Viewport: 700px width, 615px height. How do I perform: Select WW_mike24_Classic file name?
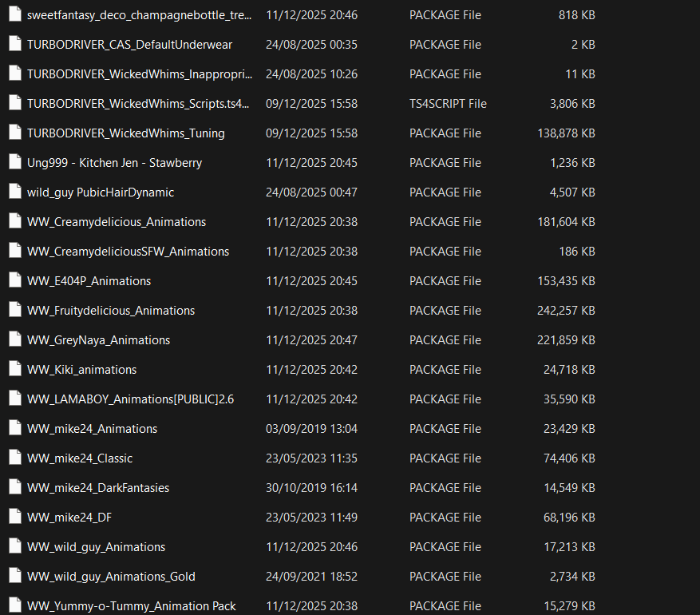(80, 458)
